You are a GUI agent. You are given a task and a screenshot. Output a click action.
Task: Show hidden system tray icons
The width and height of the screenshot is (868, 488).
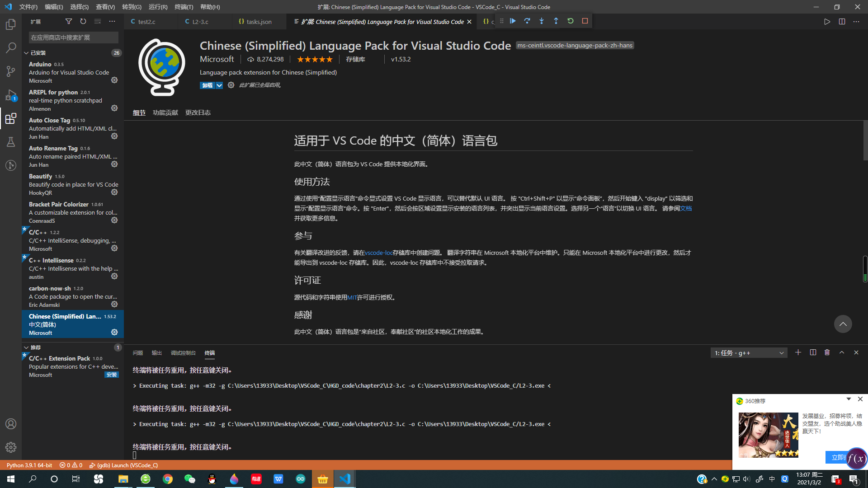click(x=714, y=479)
